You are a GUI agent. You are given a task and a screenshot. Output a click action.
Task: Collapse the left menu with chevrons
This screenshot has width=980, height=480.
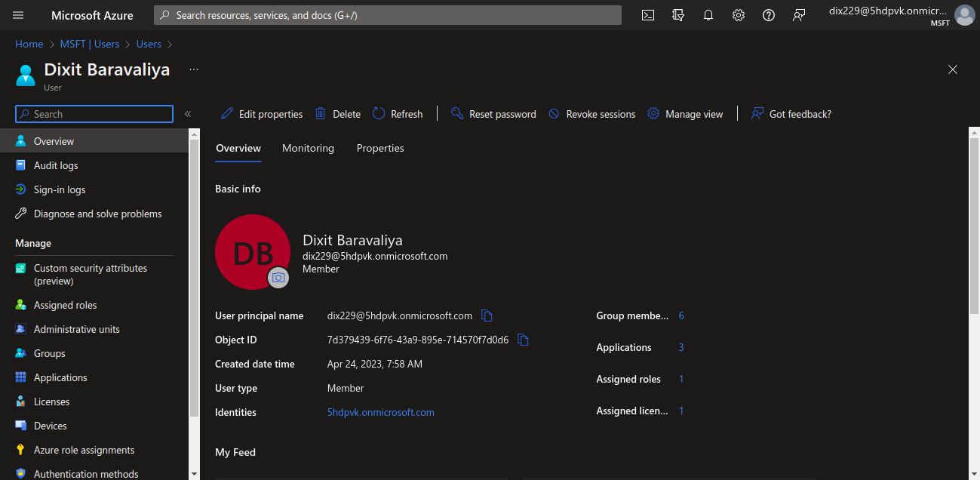[x=188, y=114]
